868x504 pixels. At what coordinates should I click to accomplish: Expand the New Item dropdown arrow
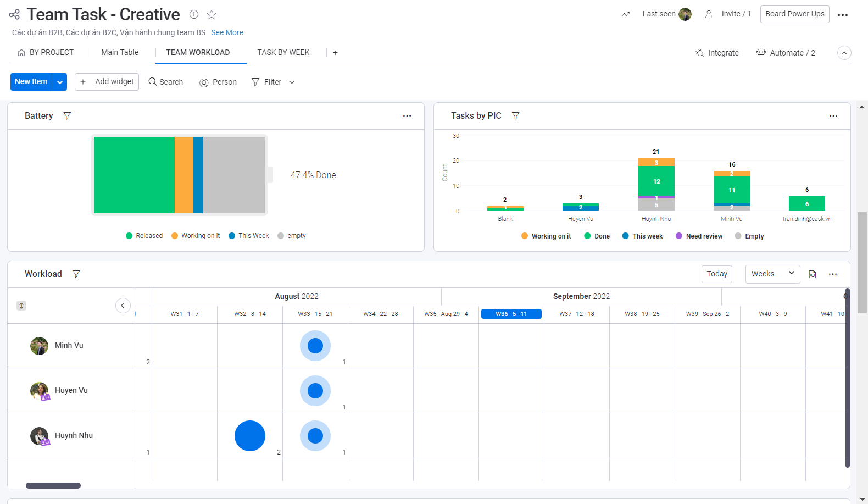pos(60,82)
